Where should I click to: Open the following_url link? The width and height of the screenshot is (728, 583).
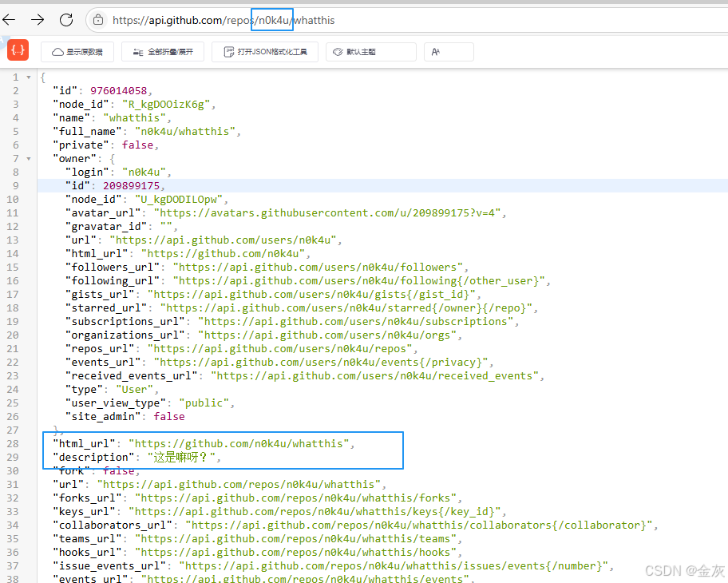pos(359,280)
